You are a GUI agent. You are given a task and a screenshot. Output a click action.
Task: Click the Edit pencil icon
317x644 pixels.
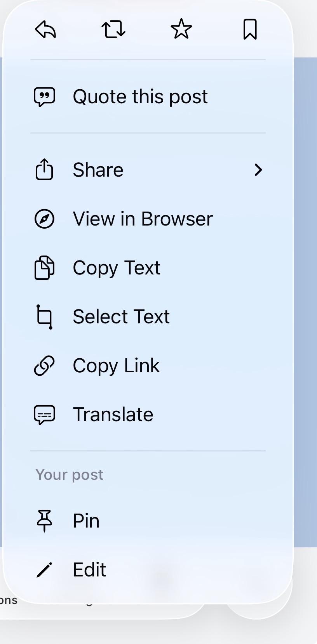click(x=44, y=570)
